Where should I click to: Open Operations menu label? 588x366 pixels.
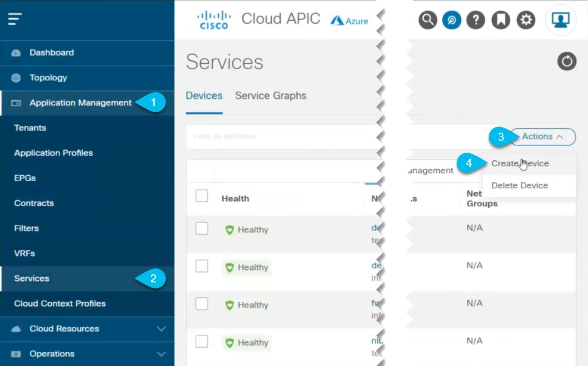click(52, 354)
